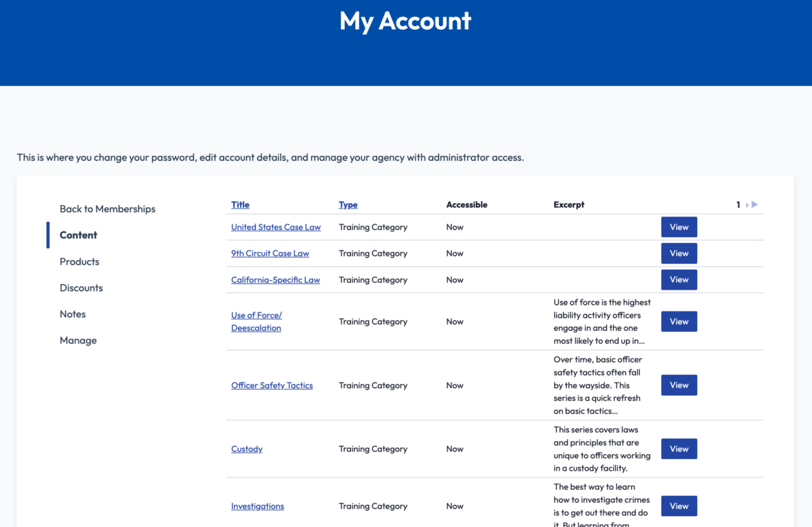The image size is (812, 527).
Task: Click View for Investigations
Action: pyautogui.click(x=679, y=506)
